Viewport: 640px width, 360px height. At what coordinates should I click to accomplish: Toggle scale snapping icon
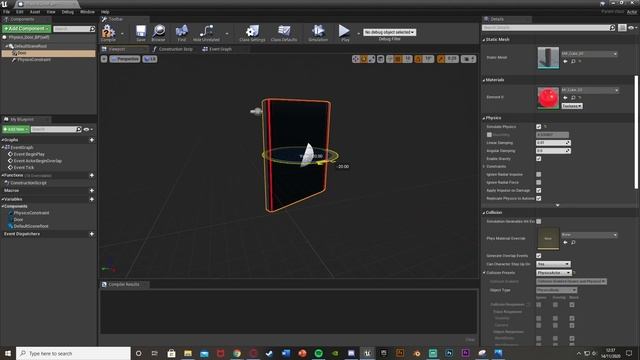[x=441, y=59]
